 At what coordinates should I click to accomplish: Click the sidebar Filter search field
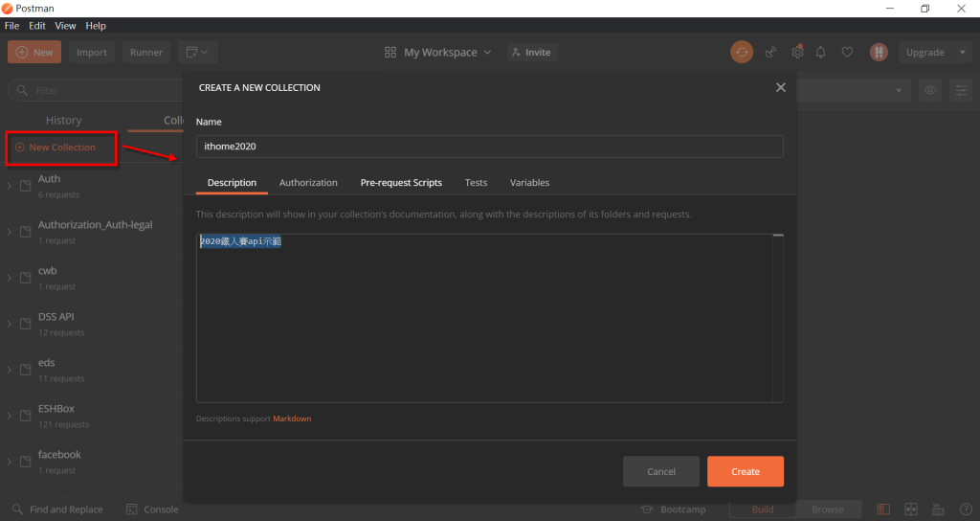coord(95,90)
